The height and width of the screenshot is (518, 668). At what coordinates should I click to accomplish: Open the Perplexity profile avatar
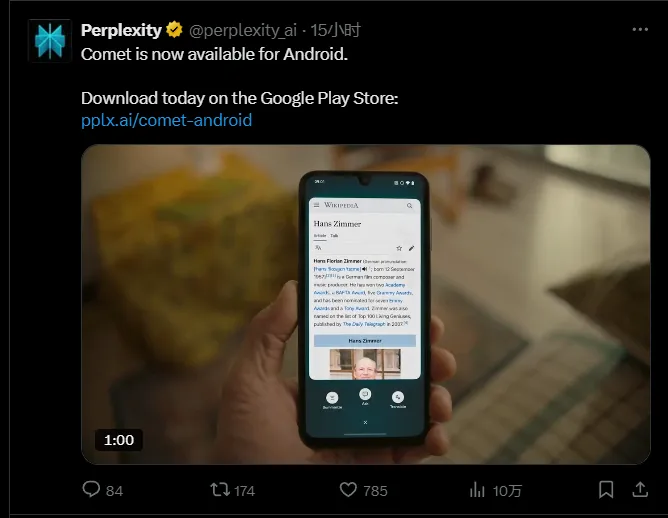(x=50, y=41)
